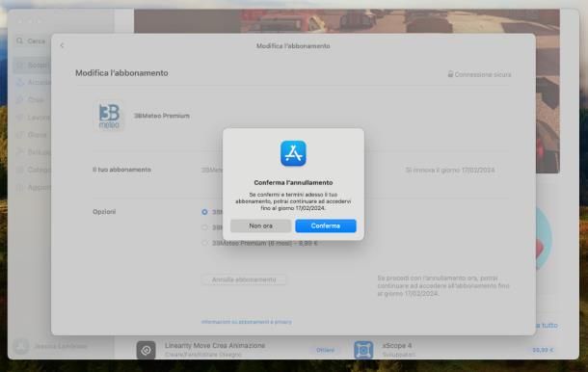Viewport: 588px width, 372px height.
Task: Open the Lavora section icon in sidebar
Action: point(20,118)
